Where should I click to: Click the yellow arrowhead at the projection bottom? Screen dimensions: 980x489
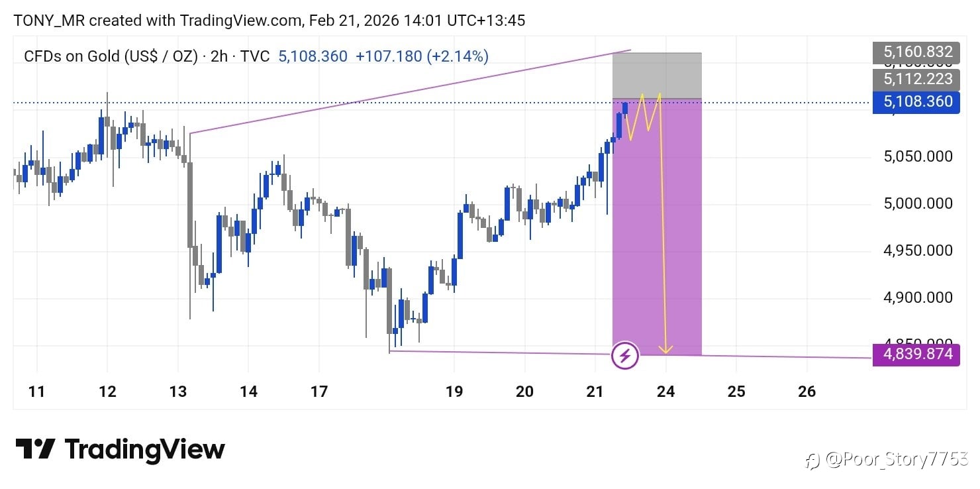coord(666,349)
